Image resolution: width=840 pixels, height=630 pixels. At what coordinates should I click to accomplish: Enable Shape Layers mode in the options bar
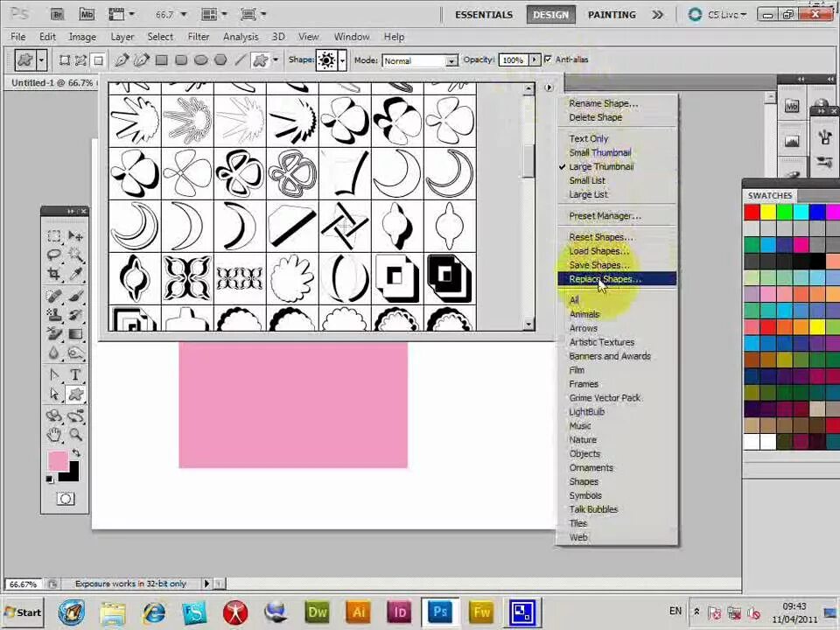coord(64,60)
